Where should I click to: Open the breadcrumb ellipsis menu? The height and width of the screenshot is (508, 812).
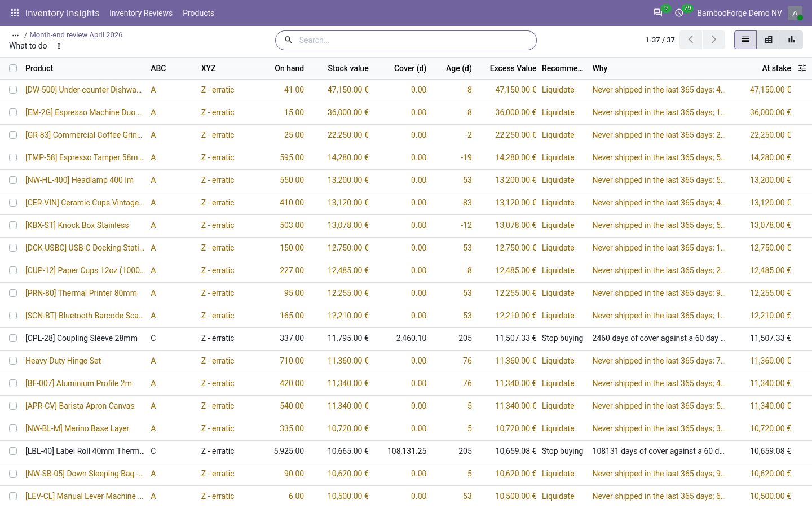click(15, 35)
